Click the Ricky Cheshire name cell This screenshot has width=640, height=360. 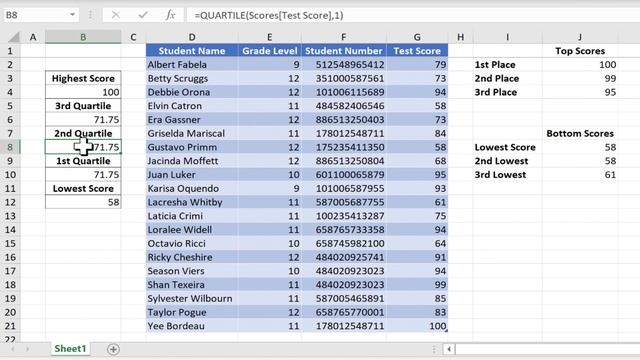(191, 257)
